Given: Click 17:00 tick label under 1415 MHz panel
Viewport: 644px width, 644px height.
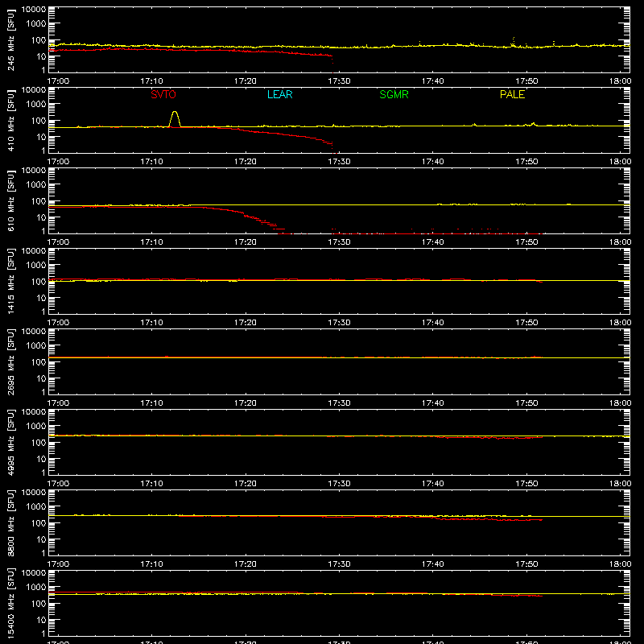Looking at the screenshot, I should tap(58, 323).
